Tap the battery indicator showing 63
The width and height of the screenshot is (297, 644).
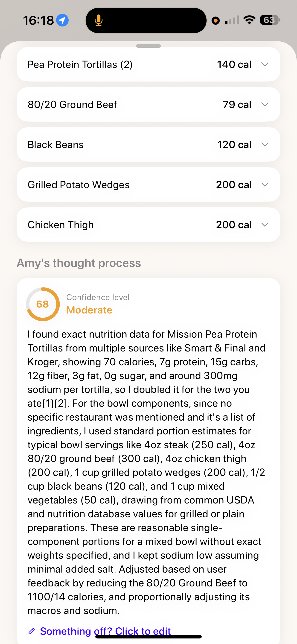coord(270,20)
